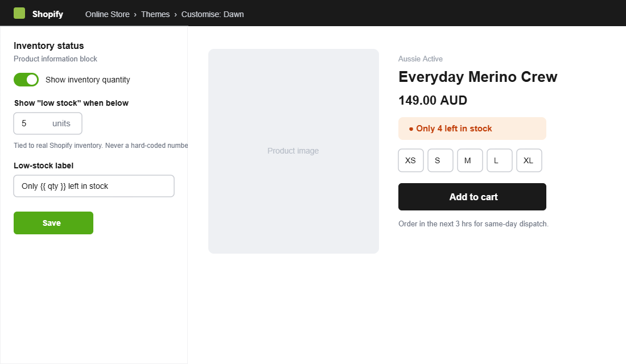Click the Tied to real Shopify inventory note
Viewport: 626px width, 364px height.
[101, 145]
